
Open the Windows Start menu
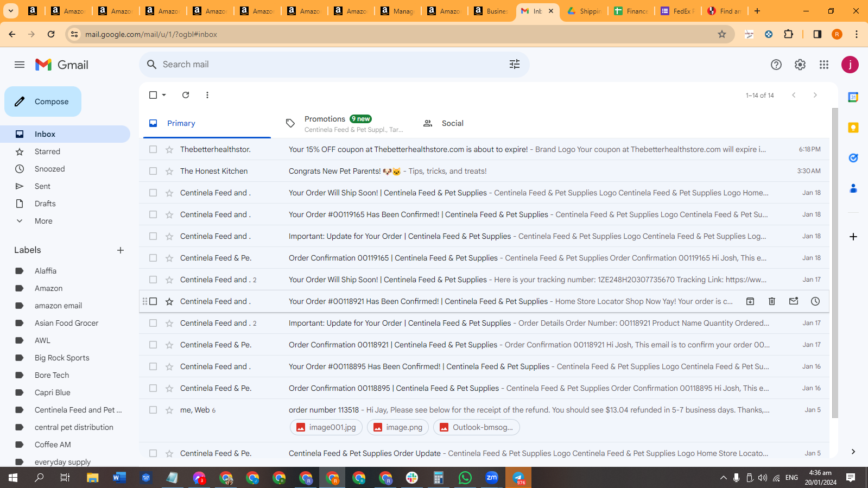(x=13, y=478)
